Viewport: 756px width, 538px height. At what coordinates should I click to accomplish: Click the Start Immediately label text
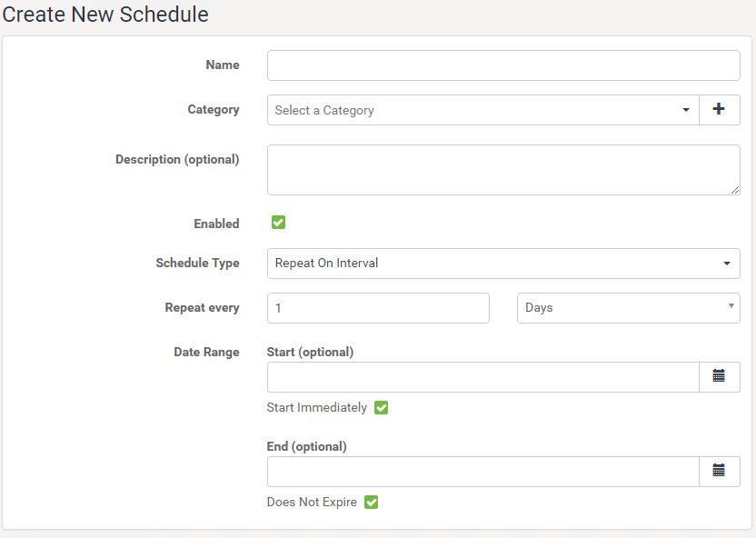[x=317, y=408]
